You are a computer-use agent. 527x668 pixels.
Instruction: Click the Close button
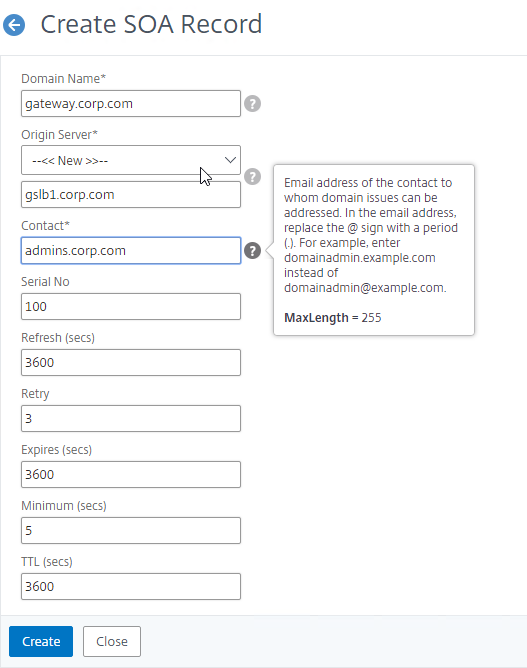pyautogui.click(x=112, y=642)
